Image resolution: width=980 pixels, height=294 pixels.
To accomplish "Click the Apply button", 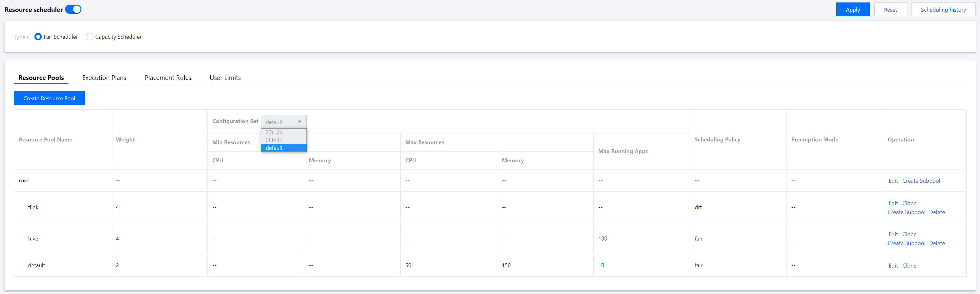I will tap(853, 10).
